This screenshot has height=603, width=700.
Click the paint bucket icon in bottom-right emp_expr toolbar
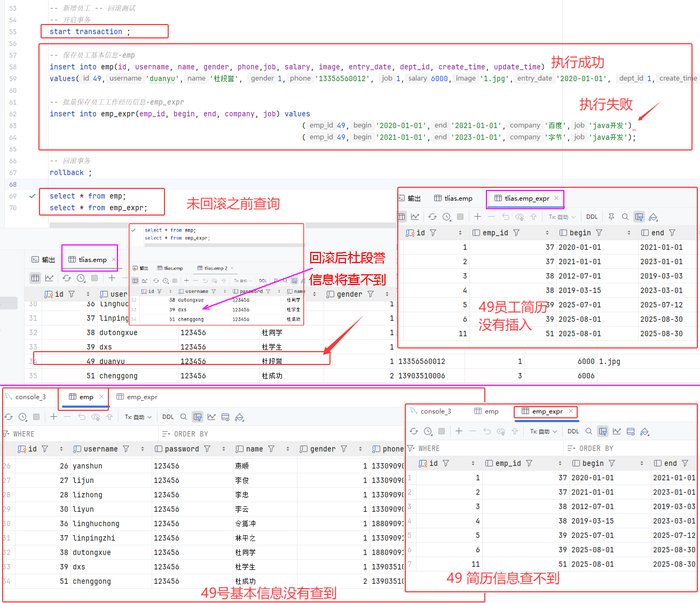tap(644, 431)
